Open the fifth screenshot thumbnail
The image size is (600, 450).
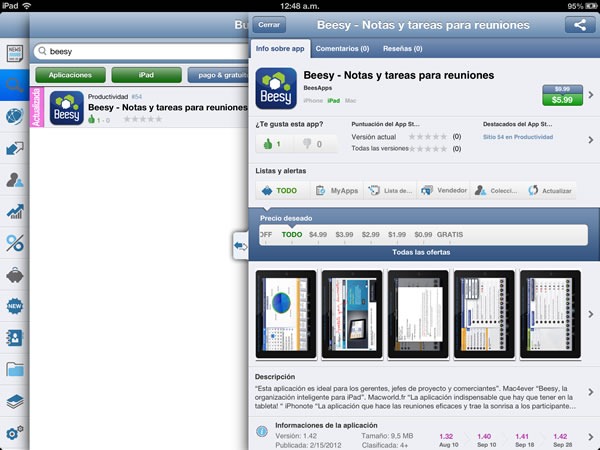tap(550, 314)
